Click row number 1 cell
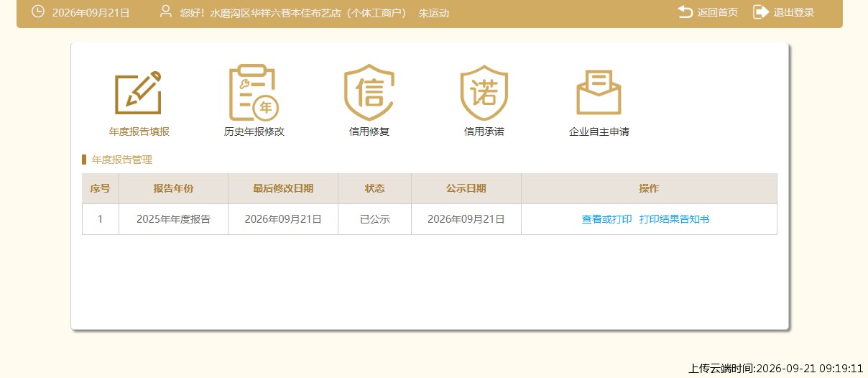 point(100,219)
